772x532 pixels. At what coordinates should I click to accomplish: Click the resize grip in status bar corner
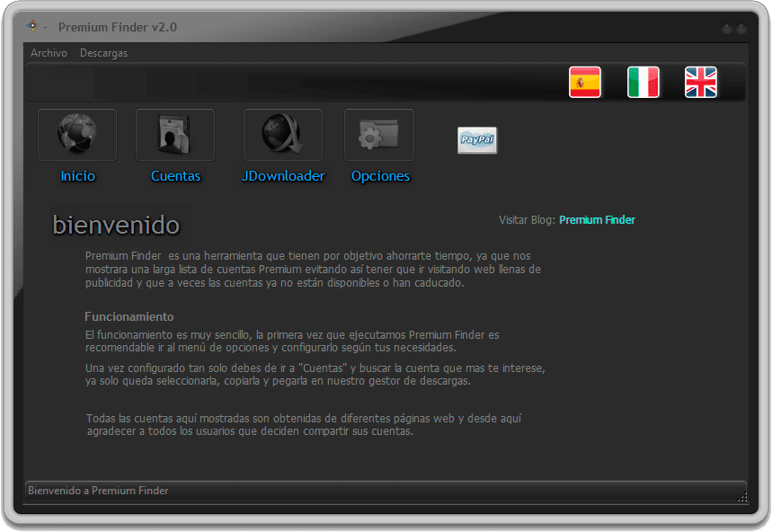click(742, 497)
